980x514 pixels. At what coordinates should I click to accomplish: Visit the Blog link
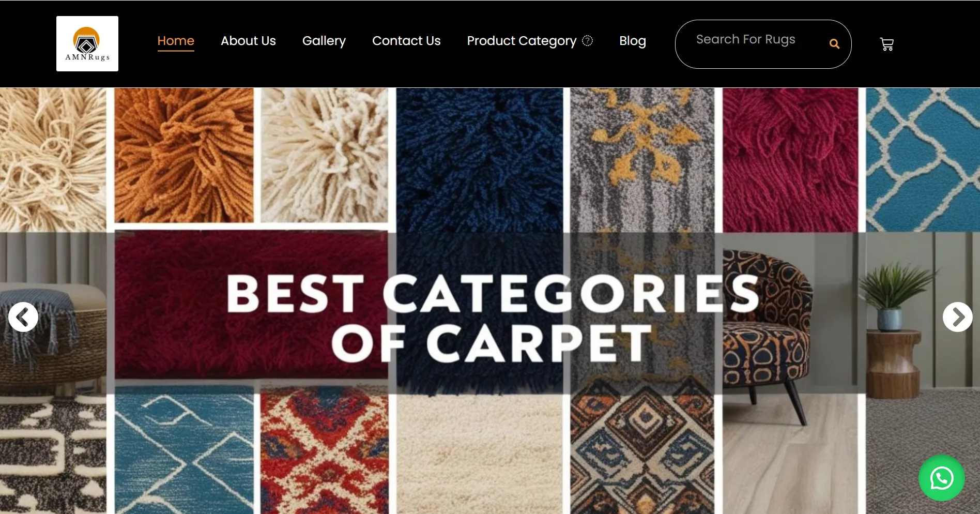tap(633, 41)
